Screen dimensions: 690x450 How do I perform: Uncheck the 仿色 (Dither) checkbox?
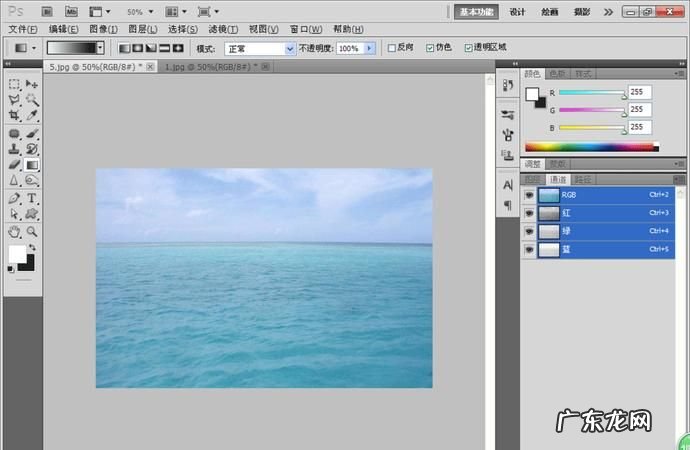coord(430,47)
